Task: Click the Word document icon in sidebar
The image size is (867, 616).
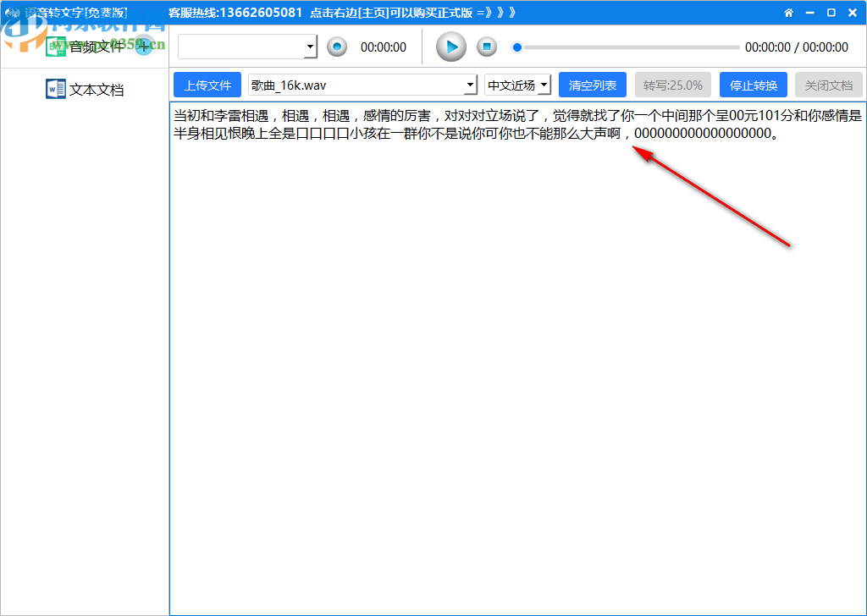Action: pyautogui.click(x=55, y=89)
